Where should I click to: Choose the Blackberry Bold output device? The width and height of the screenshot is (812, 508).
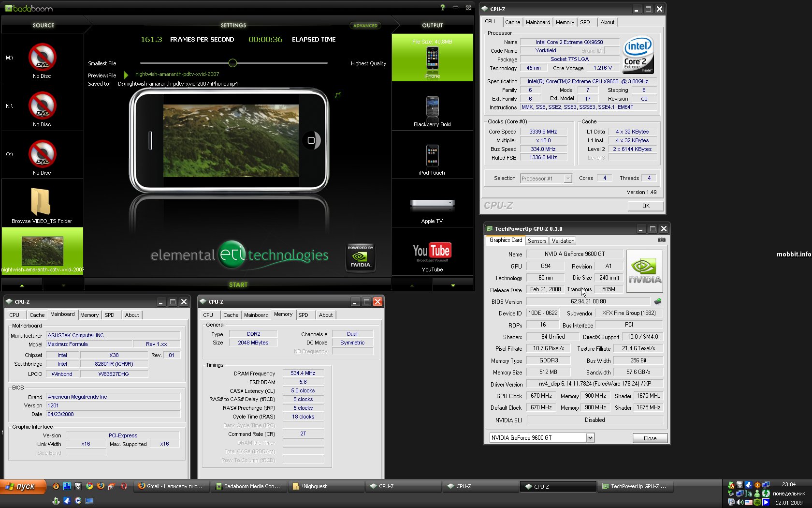point(432,107)
